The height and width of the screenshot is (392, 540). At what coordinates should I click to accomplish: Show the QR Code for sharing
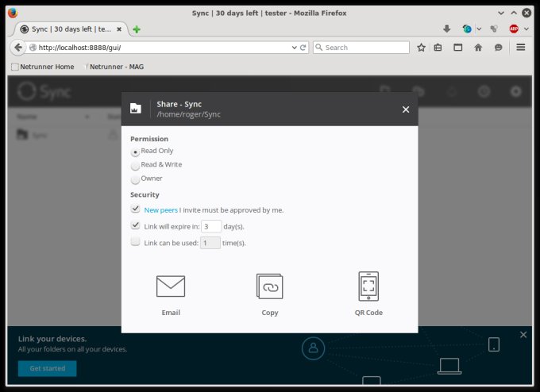pos(368,286)
